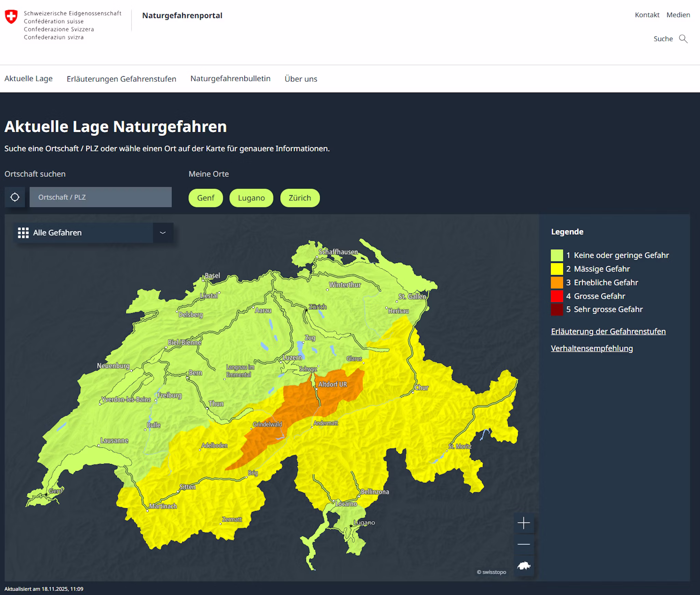This screenshot has height=595, width=700.
Task: Select the Lugano place chip
Action: coord(251,198)
